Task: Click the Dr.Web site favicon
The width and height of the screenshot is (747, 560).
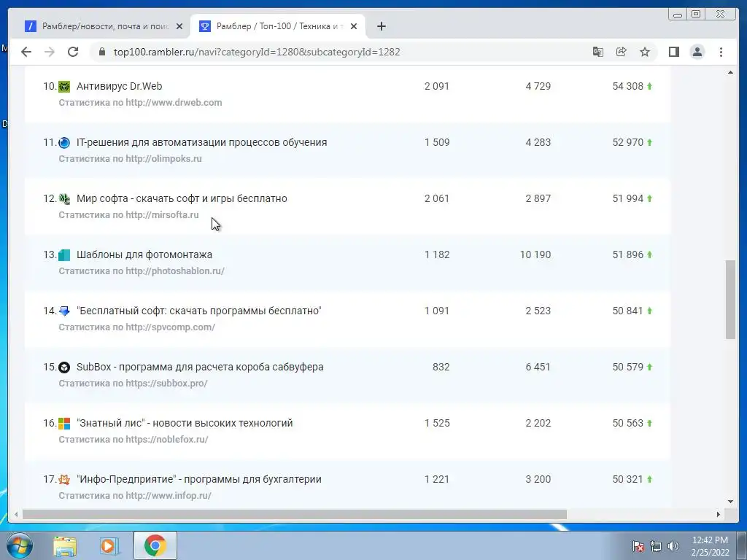Action: pos(64,86)
